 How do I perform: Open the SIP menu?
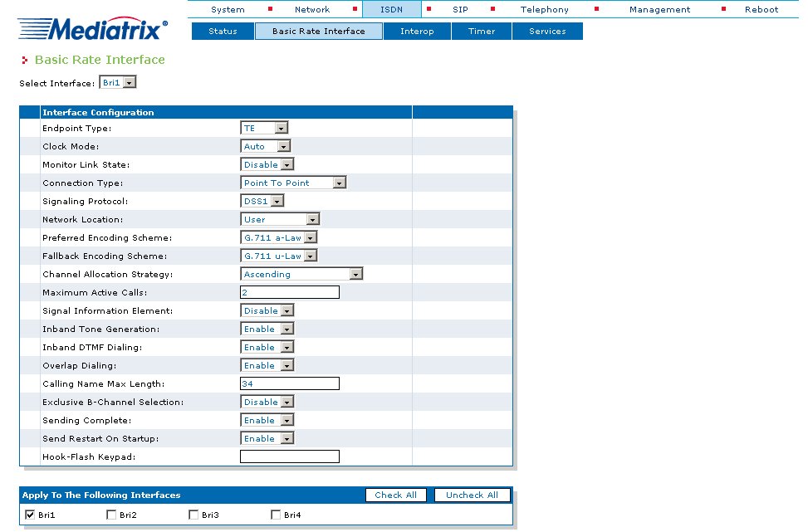click(460, 9)
